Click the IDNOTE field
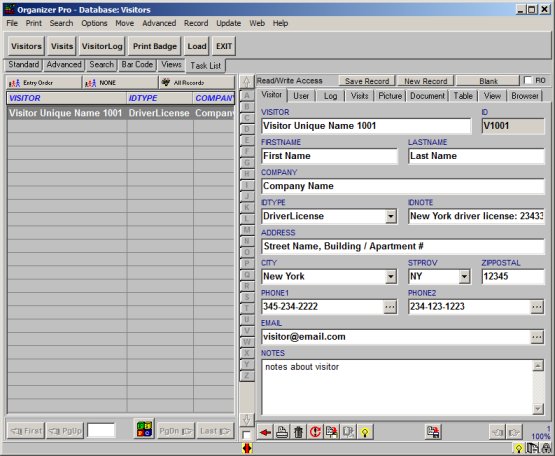555x456 pixels. pos(476,216)
